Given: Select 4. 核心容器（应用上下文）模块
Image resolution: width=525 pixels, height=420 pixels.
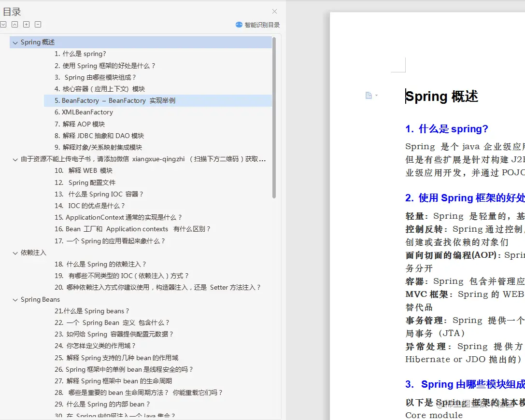Looking at the screenshot, I should click(100, 89).
